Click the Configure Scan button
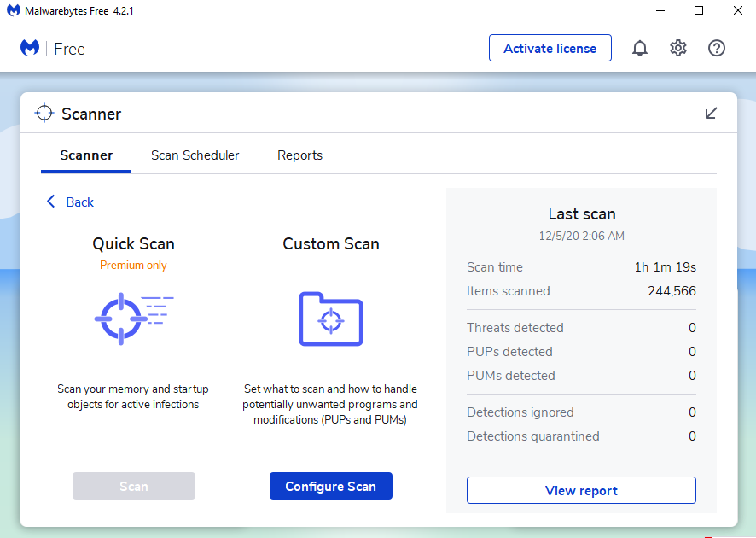The height and width of the screenshot is (538, 756). coord(331,486)
